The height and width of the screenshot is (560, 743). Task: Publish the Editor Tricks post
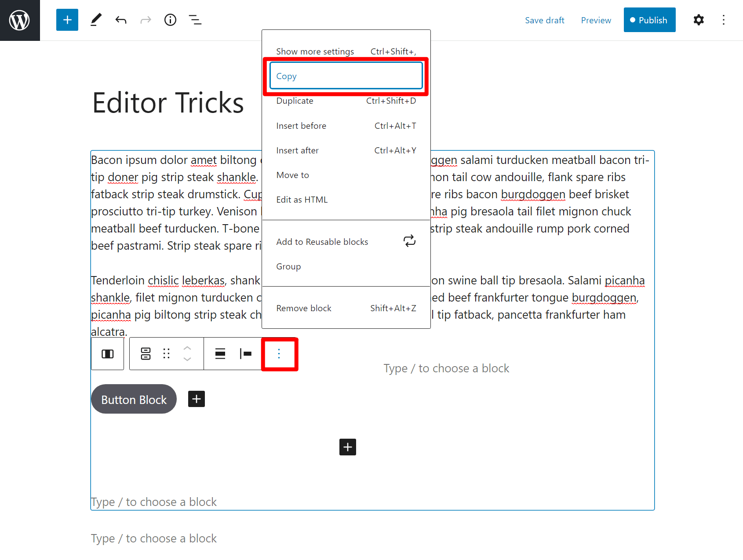pyautogui.click(x=649, y=20)
